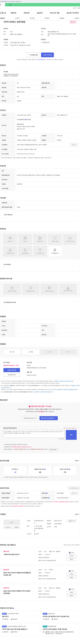Jump to the 기업정보 section tab
Viewport: 80px width, 644px height.
pos(77,18)
